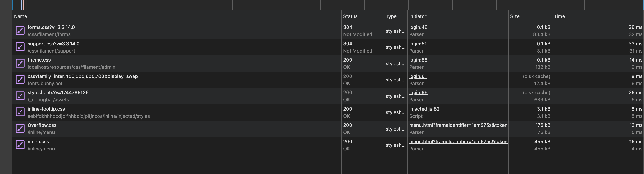This screenshot has width=644, height=174.
Task: Sort by the Size column header
Action: [x=515, y=16]
